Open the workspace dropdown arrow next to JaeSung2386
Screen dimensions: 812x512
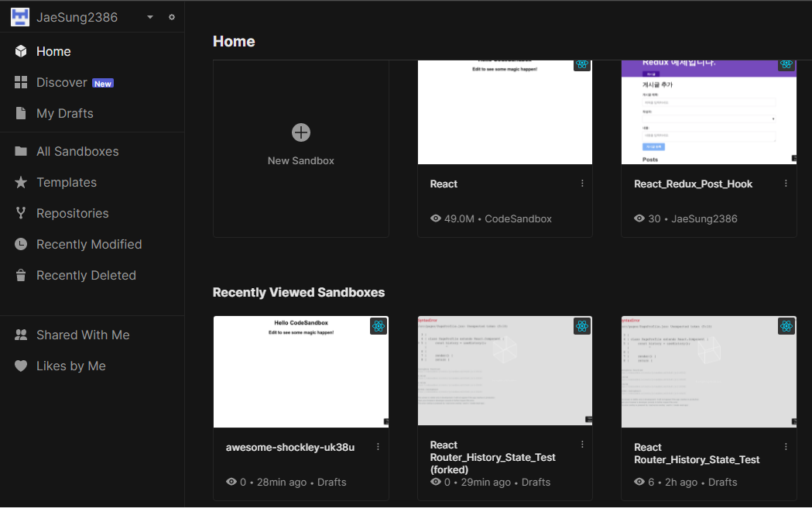(149, 17)
